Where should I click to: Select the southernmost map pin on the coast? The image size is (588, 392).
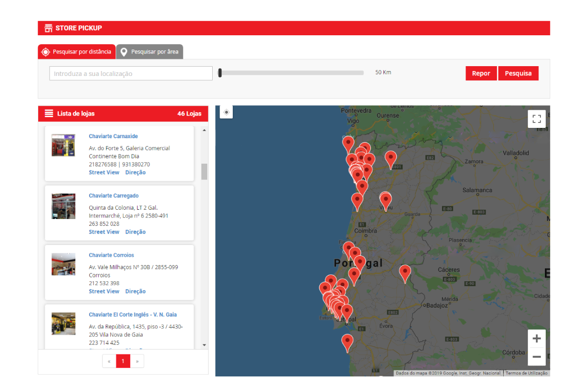pos(347,343)
